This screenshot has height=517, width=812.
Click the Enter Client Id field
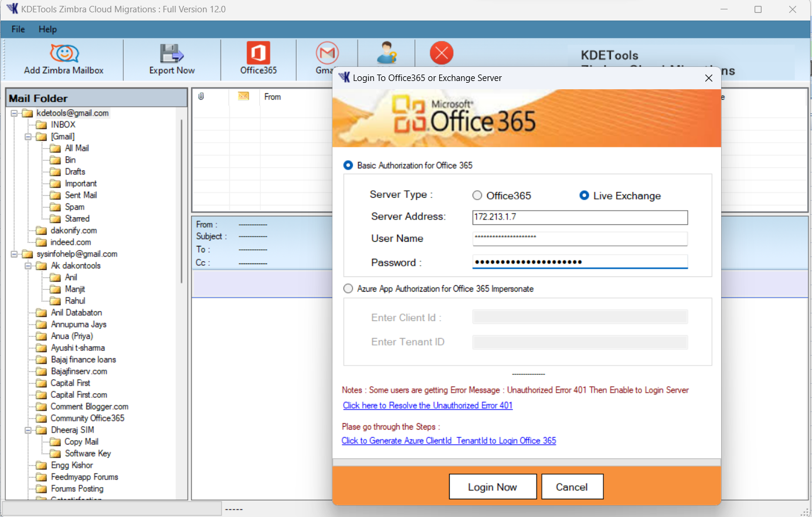tap(580, 317)
